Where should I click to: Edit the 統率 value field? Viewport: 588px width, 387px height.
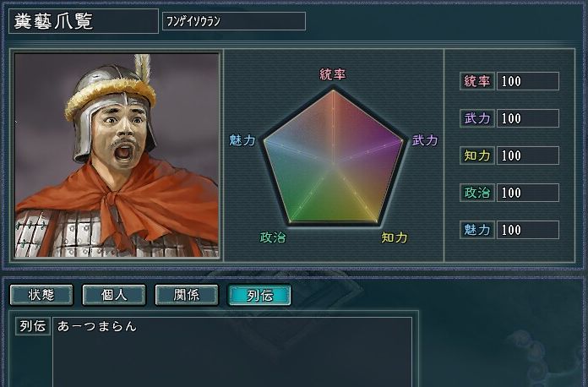[528, 81]
